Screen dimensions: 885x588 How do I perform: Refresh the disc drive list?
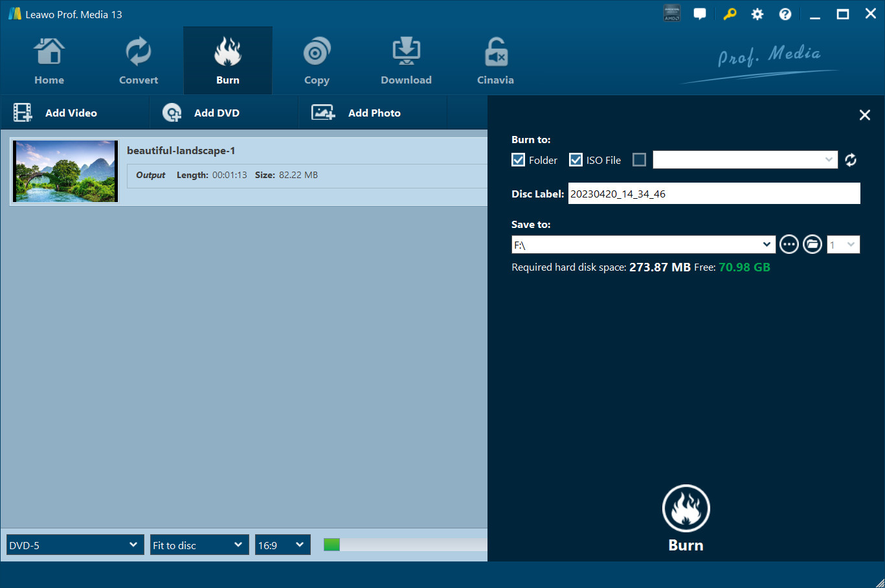click(851, 160)
